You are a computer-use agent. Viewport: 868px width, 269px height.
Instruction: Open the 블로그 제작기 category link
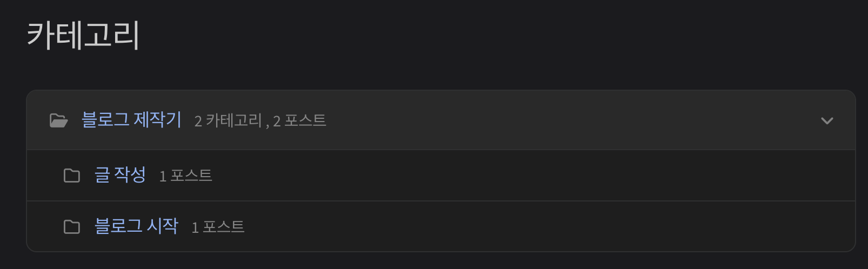point(131,119)
